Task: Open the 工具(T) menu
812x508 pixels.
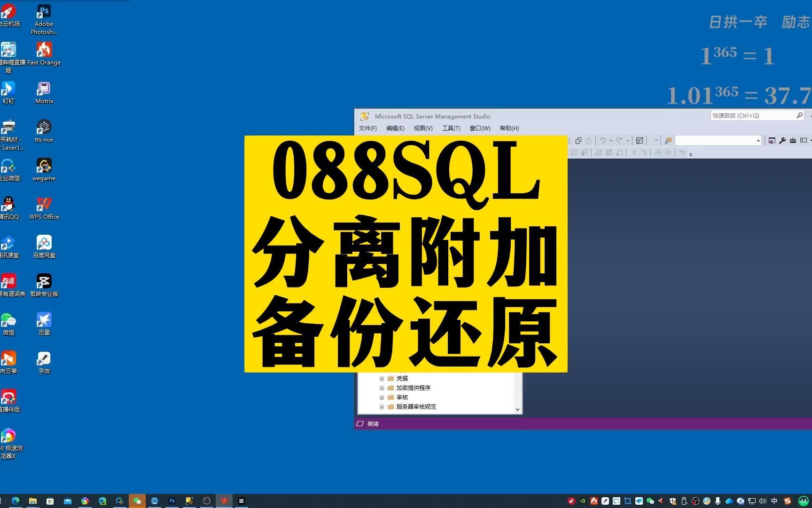Action: pos(451,128)
